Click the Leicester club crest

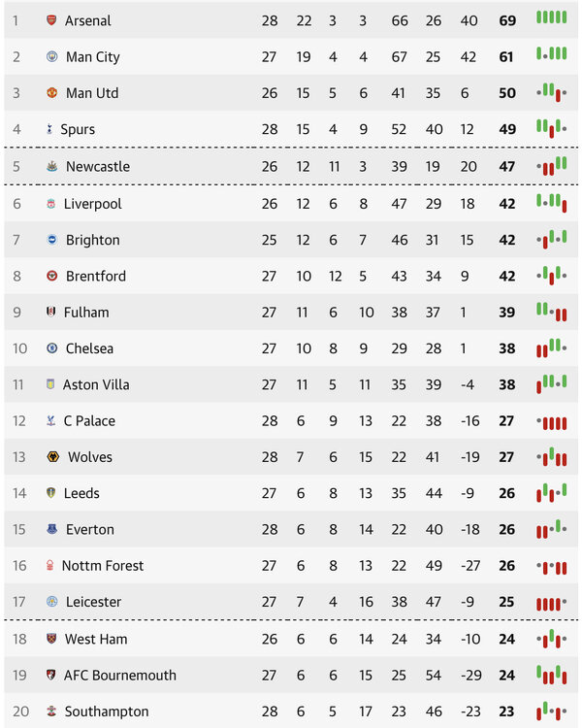point(52,602)
